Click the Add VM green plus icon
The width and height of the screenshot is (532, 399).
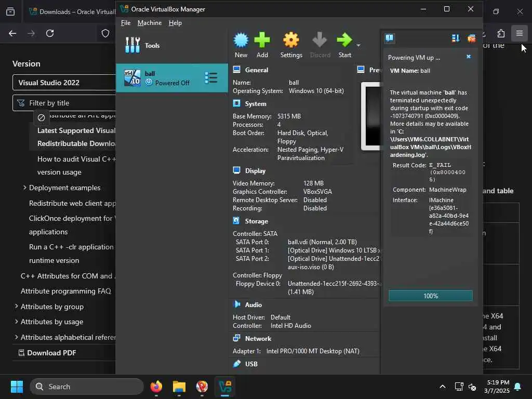262,41
